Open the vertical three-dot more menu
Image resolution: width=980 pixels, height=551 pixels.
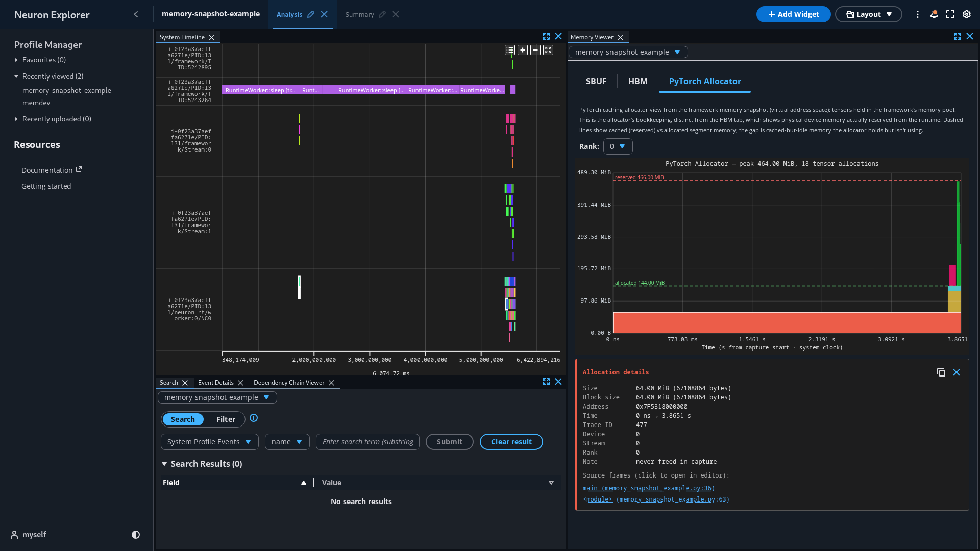[x=918, y=14]
